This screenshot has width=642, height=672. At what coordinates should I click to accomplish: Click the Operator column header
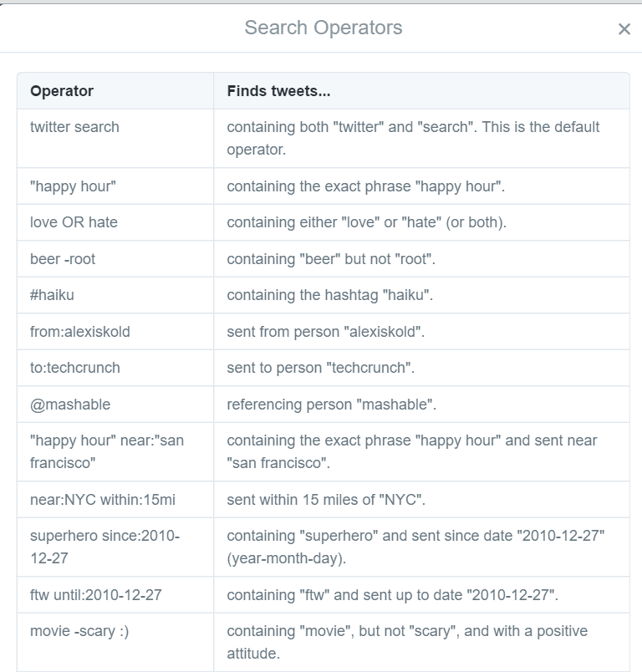(62, 91)
